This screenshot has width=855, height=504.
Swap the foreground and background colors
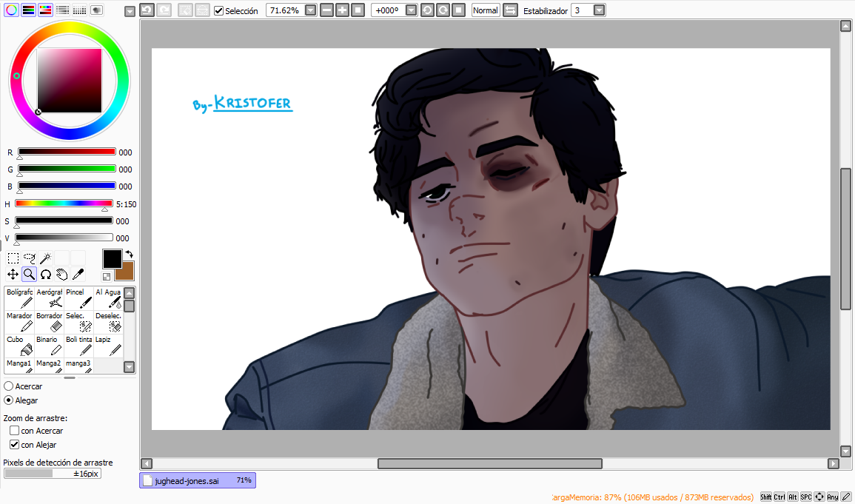pyautogui.click(x=130, y=255)
